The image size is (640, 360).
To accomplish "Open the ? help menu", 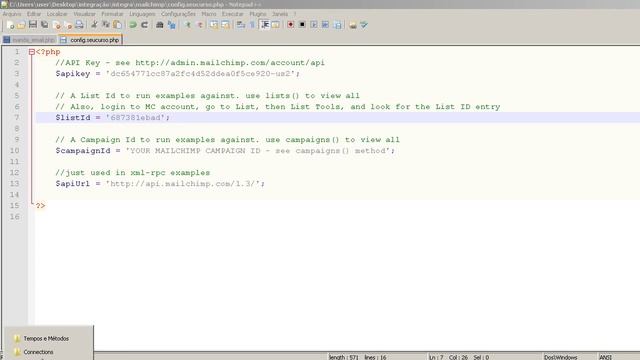I will point(295,14).
